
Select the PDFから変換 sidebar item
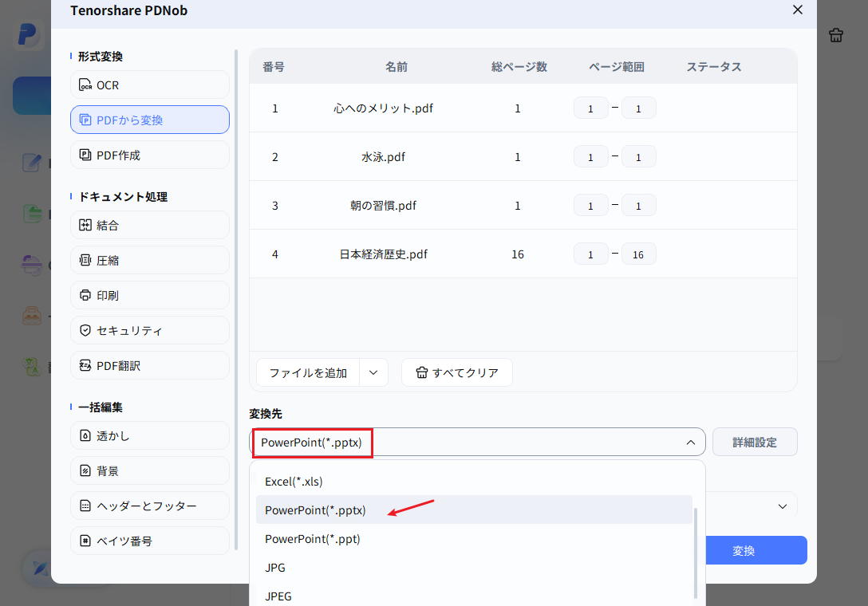point(149,120)
